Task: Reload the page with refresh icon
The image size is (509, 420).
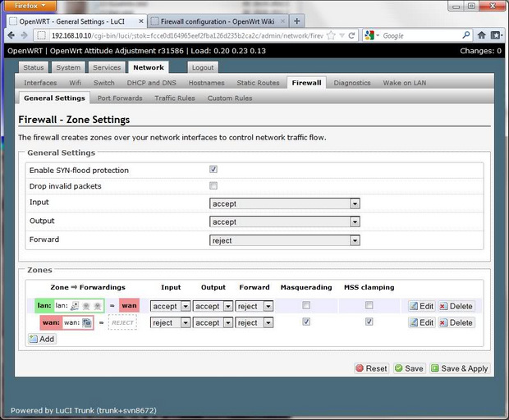Action: 351,35
